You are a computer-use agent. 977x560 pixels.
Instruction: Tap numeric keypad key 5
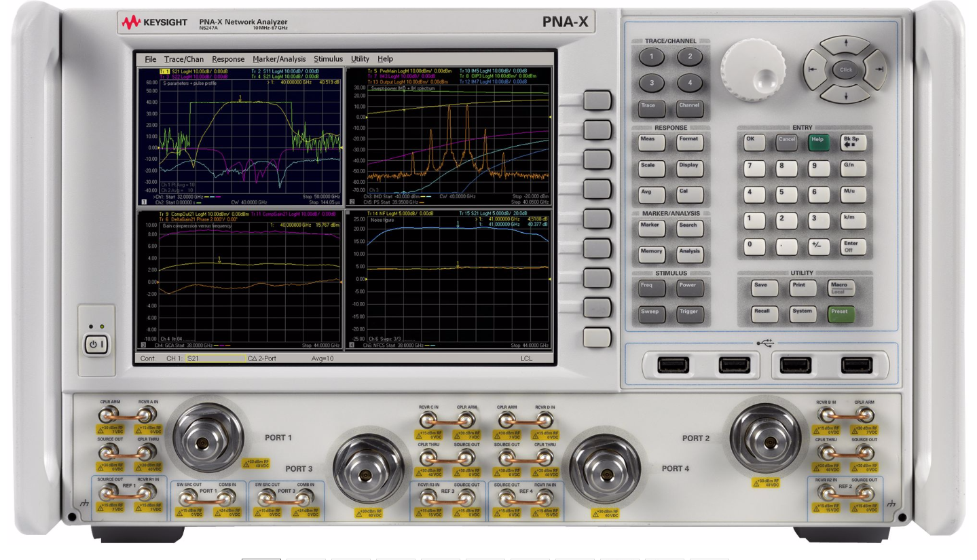(786, 195)
